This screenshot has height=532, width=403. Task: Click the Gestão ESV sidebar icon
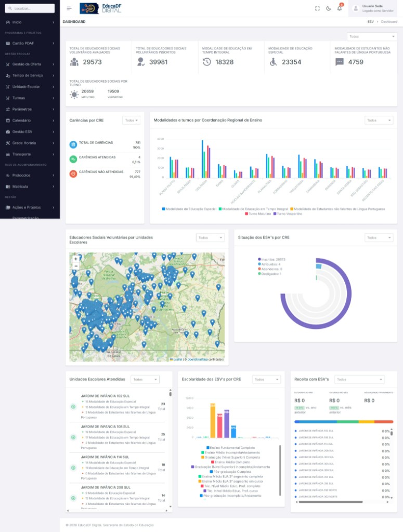pyautogui.click(x=8, y=131)
